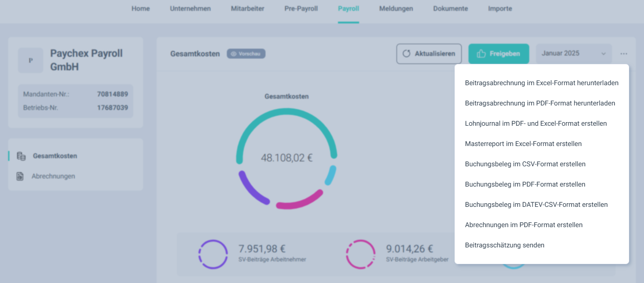The height and width of the screenshot is (283, 644).
Task: Click the company avatar icon with letter P
Action: tap(31, 60)
